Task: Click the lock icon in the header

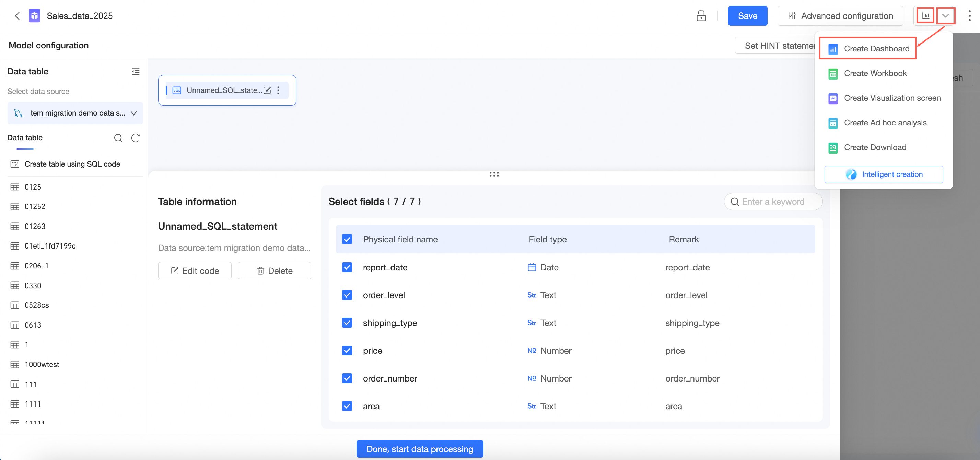Action: tap(701, 15)
